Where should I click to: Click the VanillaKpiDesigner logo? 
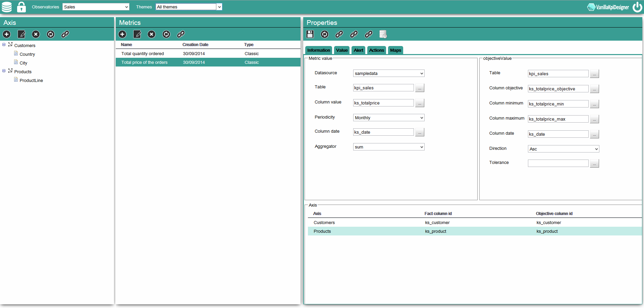pyautogui.click(x=608, y=7)
